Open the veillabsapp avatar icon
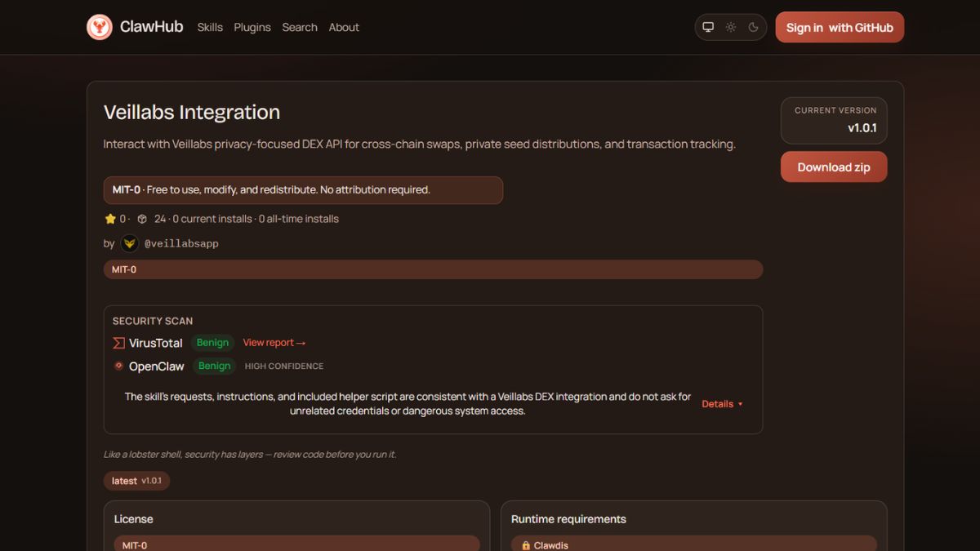 (x=130, y=243)
